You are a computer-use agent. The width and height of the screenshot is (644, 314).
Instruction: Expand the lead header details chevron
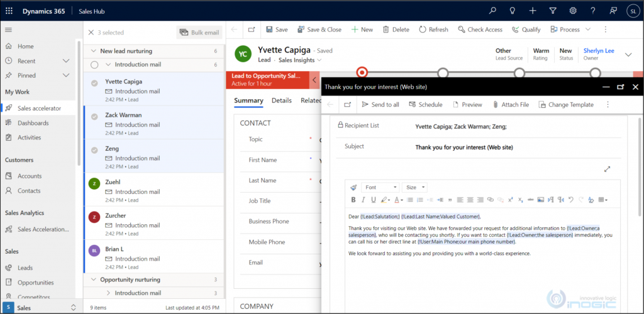(x=628, y=55)
